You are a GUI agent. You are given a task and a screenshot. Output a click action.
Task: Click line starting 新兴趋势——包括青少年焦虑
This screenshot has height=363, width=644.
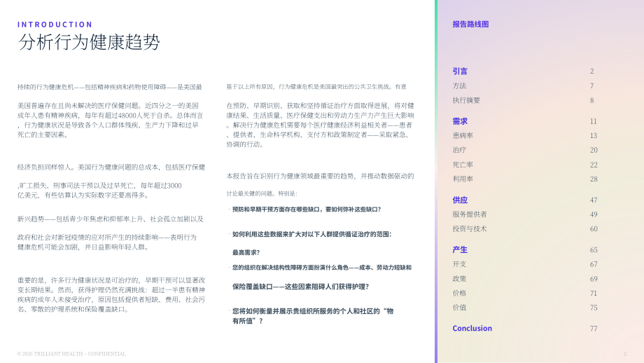110,219
